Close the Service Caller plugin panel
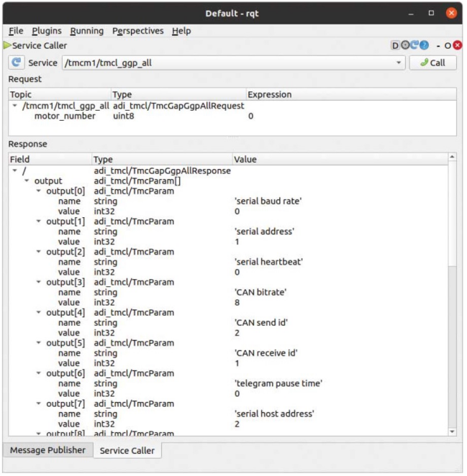The image size is (467, 476). pyautogui.click(x=458, y=45)
